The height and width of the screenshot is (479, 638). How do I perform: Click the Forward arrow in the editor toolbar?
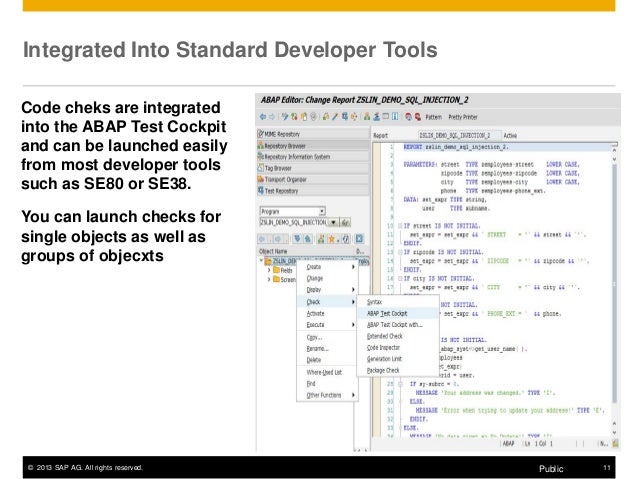tap(272, 117)
